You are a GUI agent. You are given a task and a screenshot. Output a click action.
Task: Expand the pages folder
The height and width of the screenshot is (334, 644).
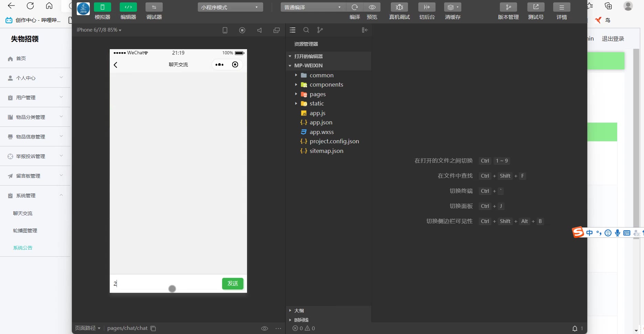[x=329, y=94]
